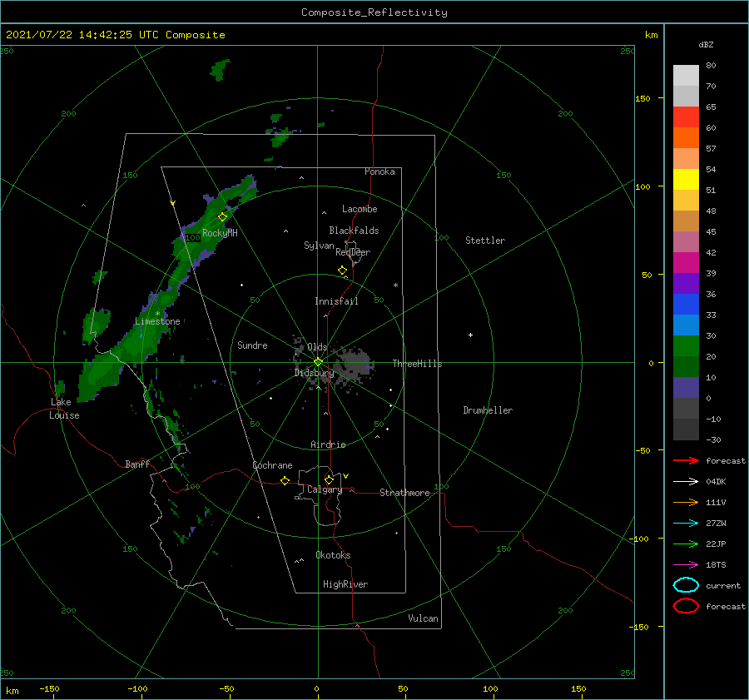Click the cyan current ellipse legend icon
The width and height of the screenshot is (749, 700).
(x=686, y=585)
